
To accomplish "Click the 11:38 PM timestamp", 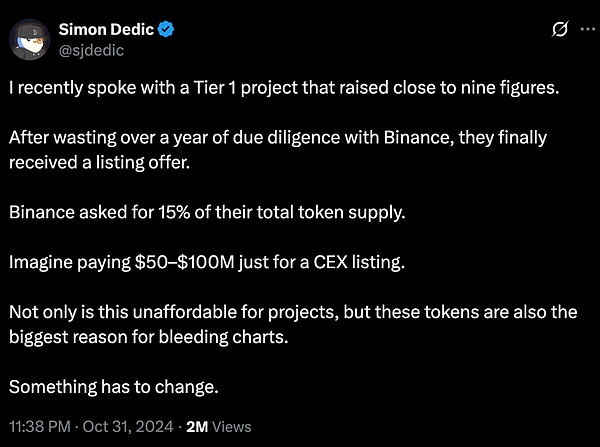I will click(40, 426).
